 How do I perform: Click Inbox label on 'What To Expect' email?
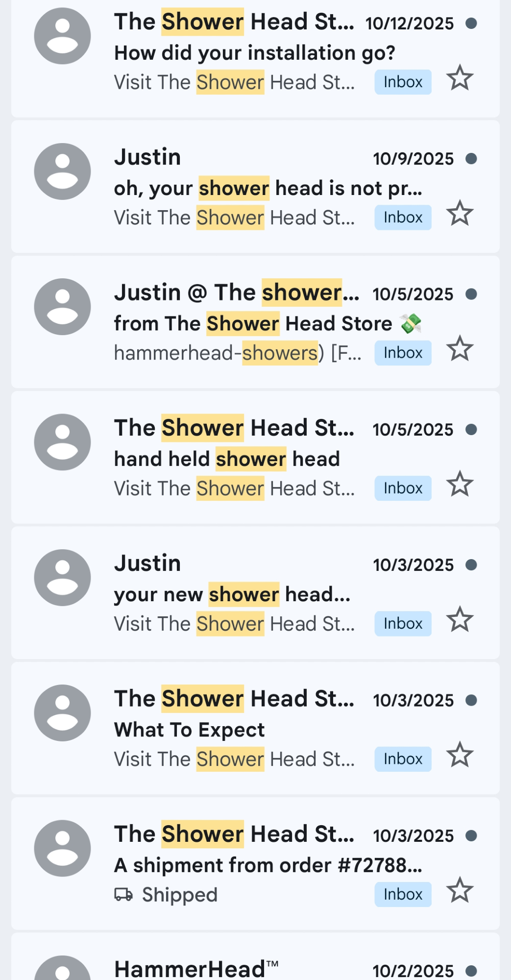click(403, 759)
